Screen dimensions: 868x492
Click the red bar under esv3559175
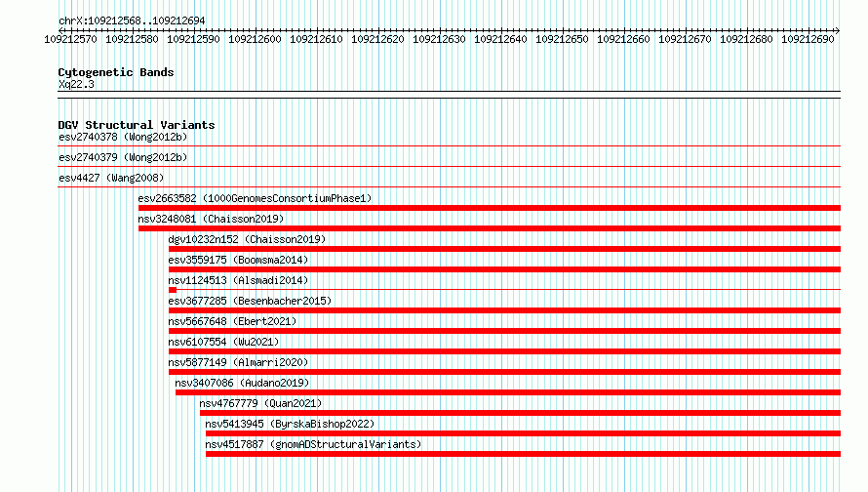pos(505,269)
